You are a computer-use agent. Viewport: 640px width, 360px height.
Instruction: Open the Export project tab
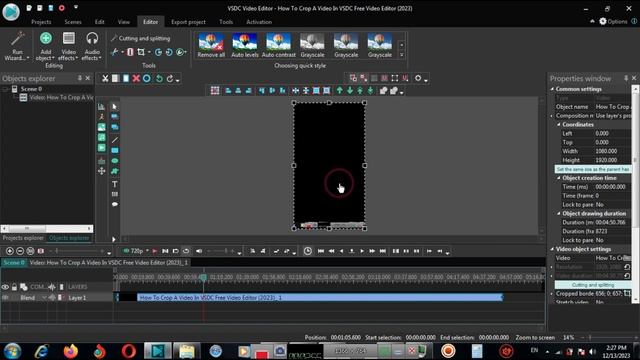[189, 22]
